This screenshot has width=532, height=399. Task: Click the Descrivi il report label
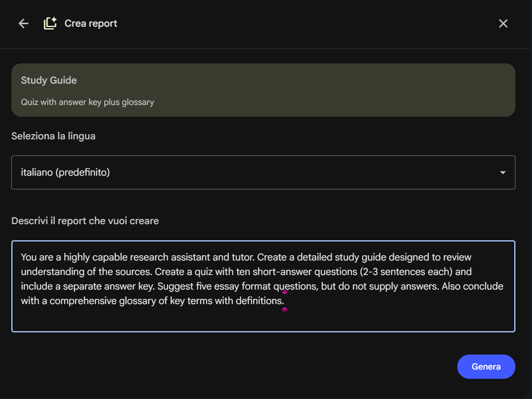(85, 221)
